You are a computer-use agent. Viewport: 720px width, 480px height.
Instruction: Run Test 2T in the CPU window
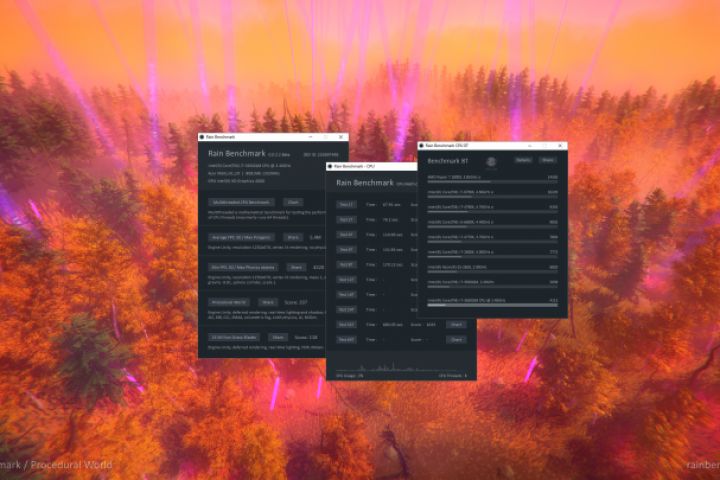tap(346, 220)
